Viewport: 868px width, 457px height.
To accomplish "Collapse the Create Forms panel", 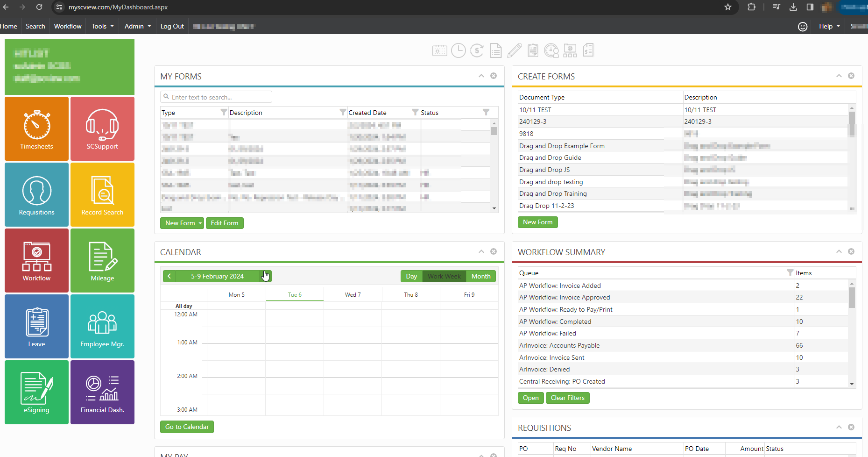I will [x=839, y=76].
